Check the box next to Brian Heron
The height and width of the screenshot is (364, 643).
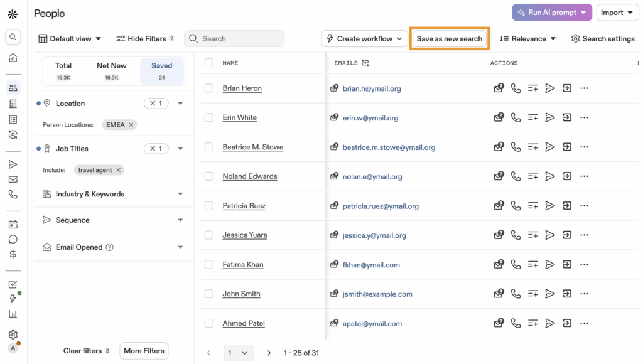point(209,88)
